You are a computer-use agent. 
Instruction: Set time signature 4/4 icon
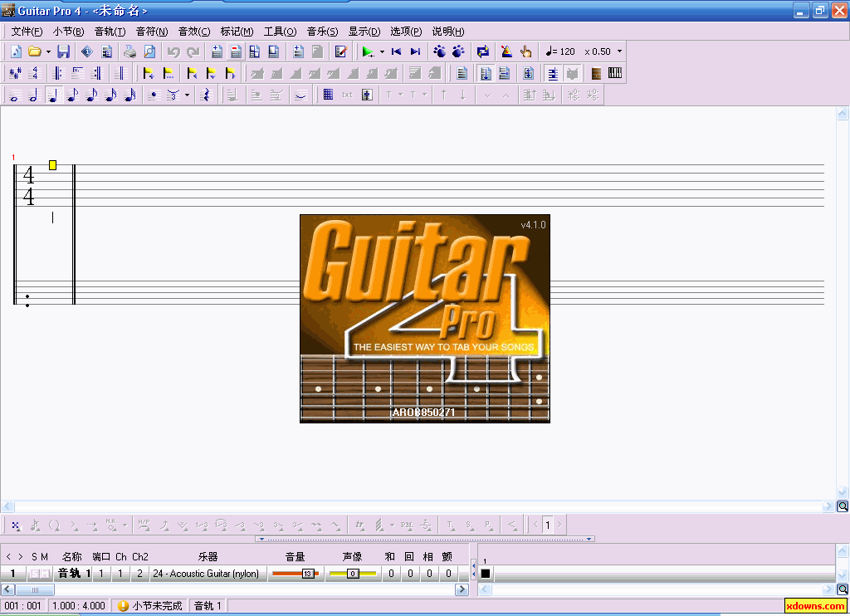point(35,73)
